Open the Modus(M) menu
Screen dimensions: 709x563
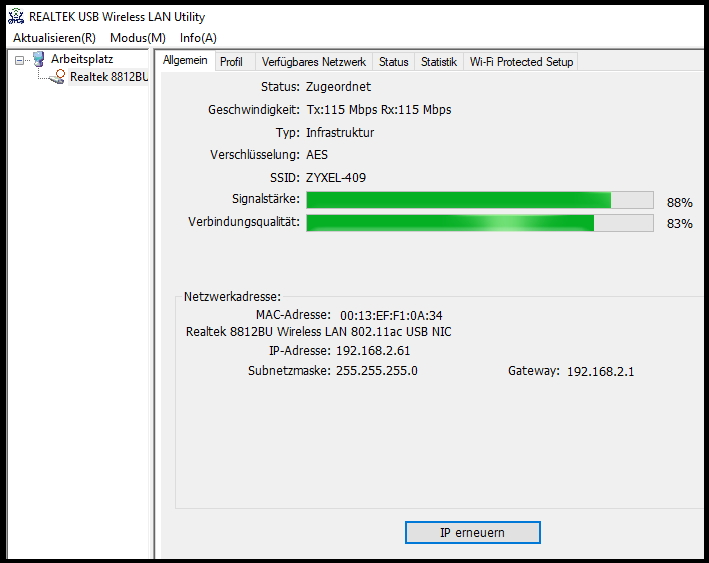point(138,38)
